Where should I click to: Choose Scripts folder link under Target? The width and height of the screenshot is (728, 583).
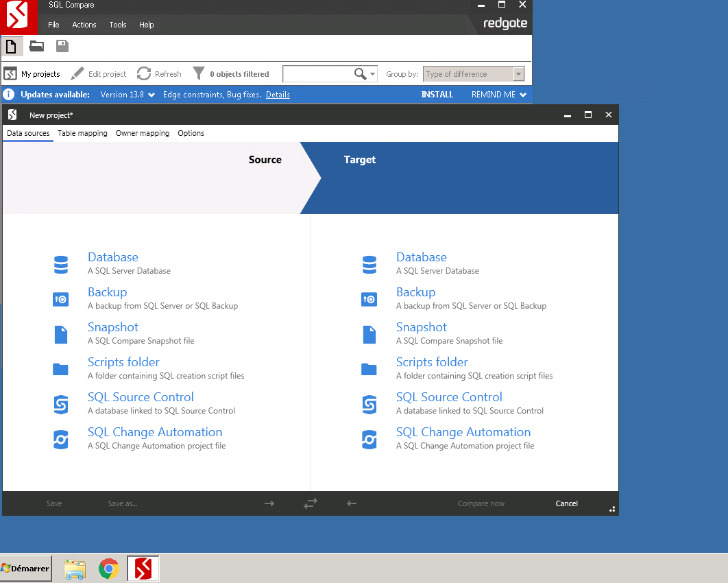point(432,362)
